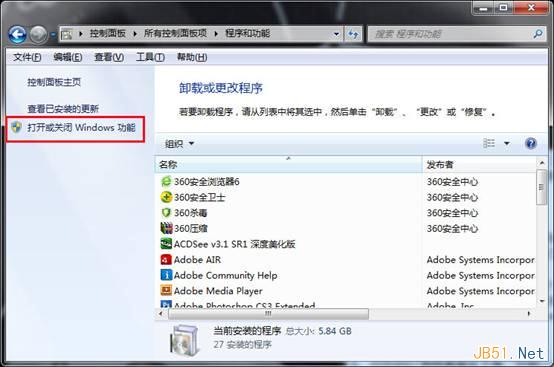Open the address bar history dropdown
Viewport: 554px width, 367px height.
click(336, 34)
